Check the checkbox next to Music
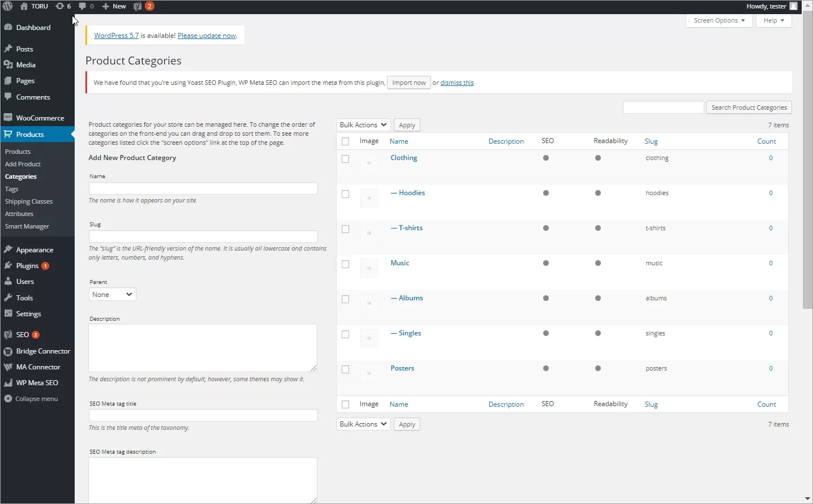Viewport: 813px width, 504px height. coord(346,264)
